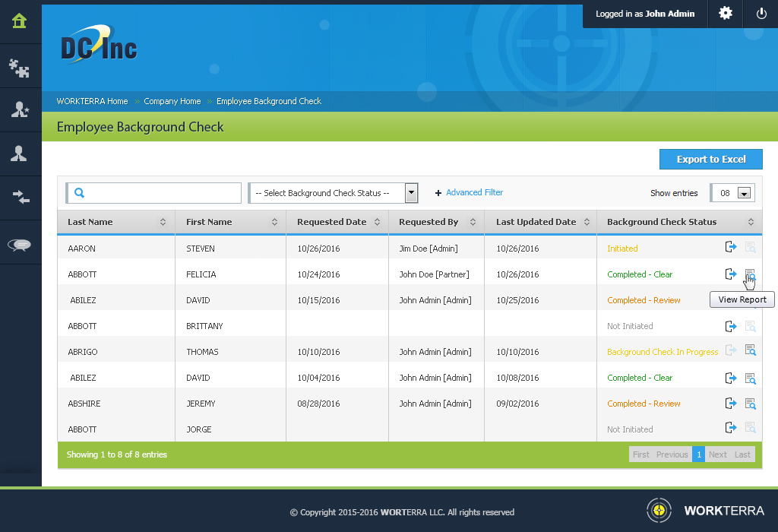Image resolution: width=778 pixels, height=532 pixels.
Task: Open the Advanced Filter link
Action: (x=474, y=192)
